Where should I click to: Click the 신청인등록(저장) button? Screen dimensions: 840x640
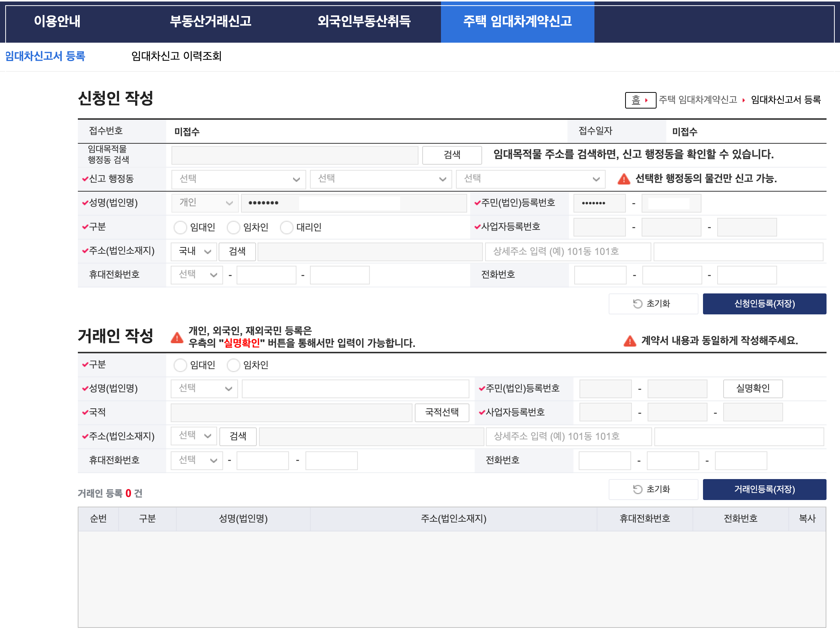764,304
